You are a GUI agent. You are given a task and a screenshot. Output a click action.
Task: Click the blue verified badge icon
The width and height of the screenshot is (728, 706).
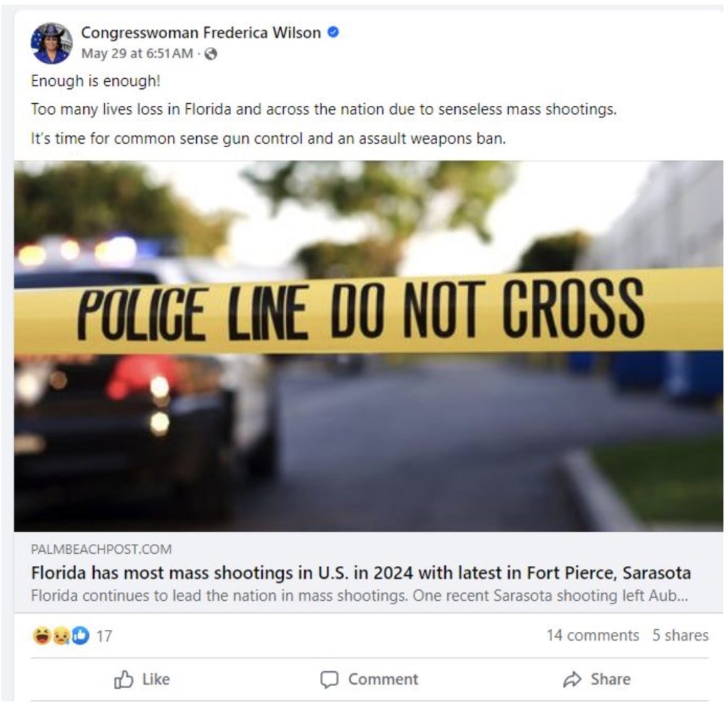(x=333, y=32)
